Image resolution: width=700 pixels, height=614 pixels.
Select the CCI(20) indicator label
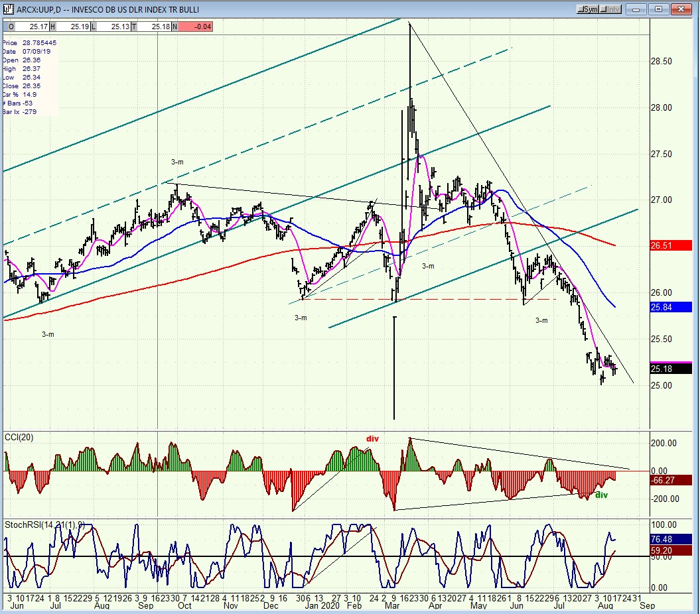19,438
